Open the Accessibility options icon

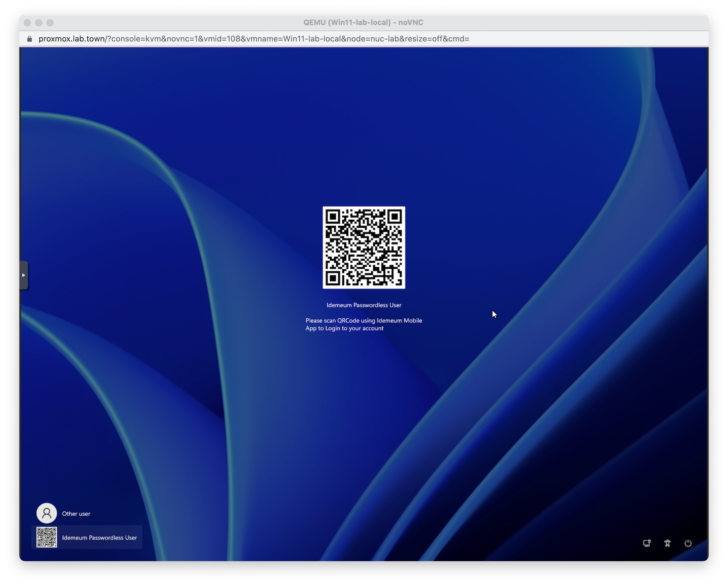(x=667, y=543)
